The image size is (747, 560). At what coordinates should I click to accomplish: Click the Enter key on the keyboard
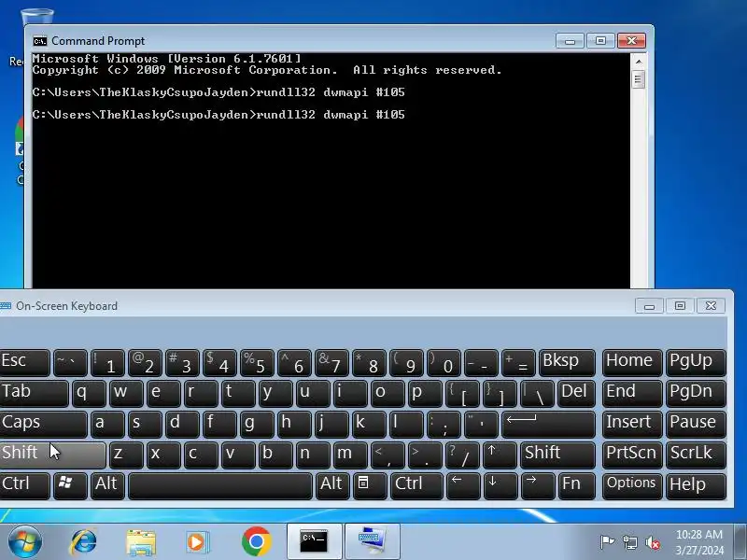click(548, 424)
